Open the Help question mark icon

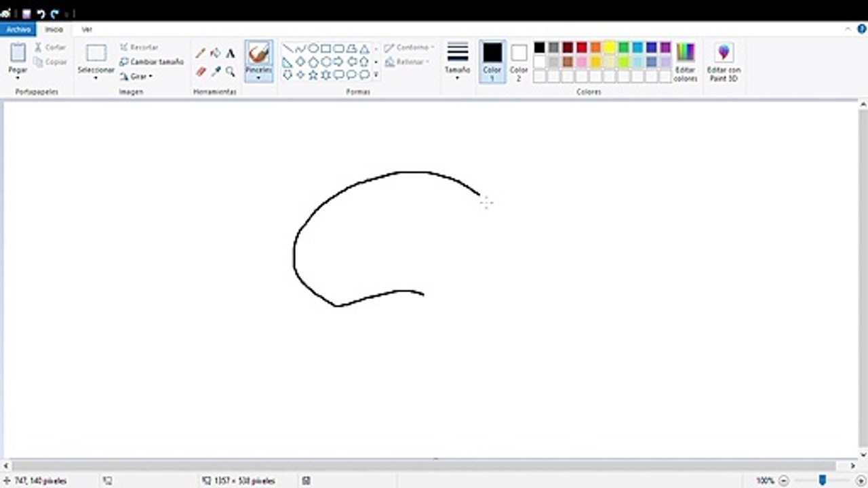(861, 29)
